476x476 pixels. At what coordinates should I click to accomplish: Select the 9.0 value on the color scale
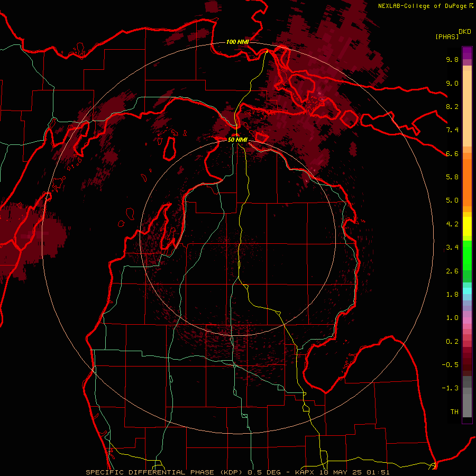(452, 83)
